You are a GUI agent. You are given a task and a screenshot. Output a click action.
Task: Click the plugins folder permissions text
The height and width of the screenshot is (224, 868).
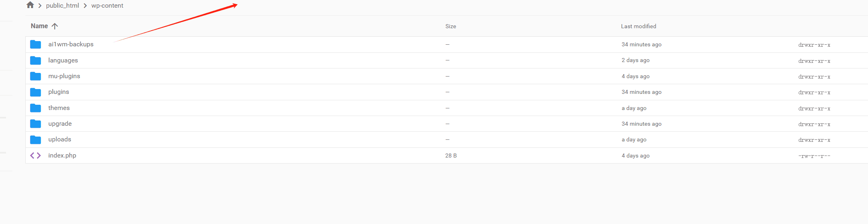[814, 92]
